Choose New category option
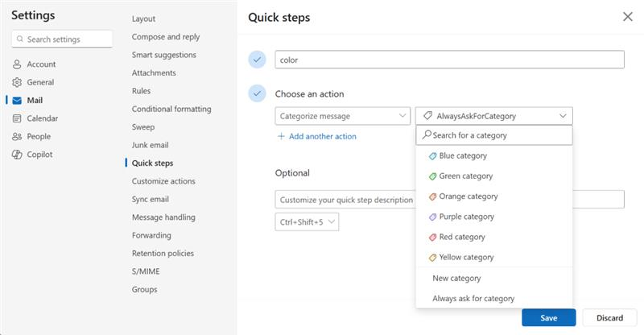The image size is (644, 335). click(x=456, y=279)
